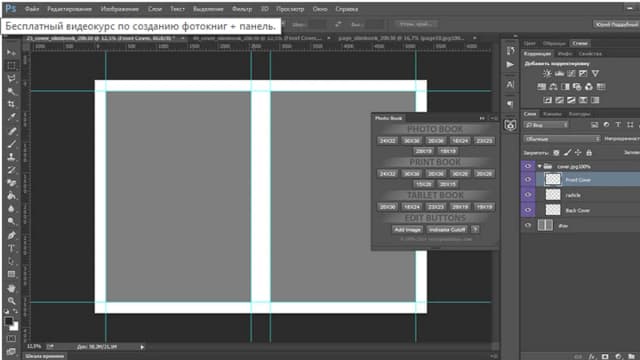Hide the Front Cover layer
This screenshot has height=360, width=640.
click(x=528, y=180)
